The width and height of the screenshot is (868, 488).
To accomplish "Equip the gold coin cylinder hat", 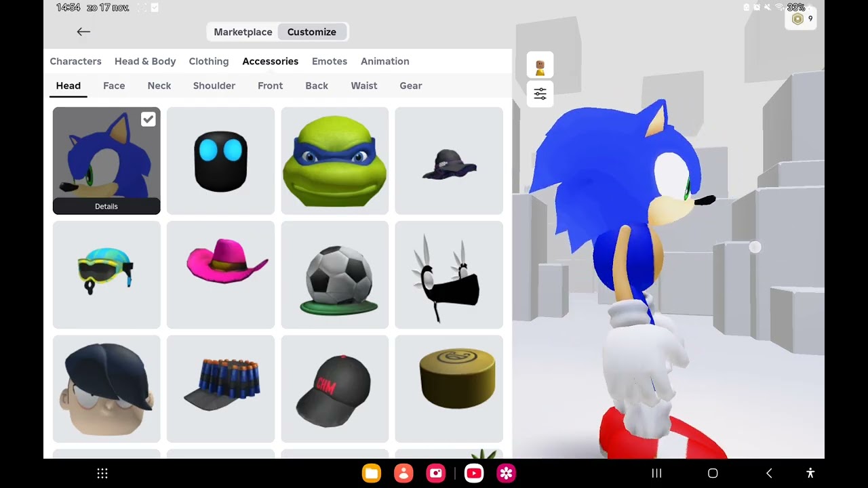I will pyautogui.click(x=449, y=389).
